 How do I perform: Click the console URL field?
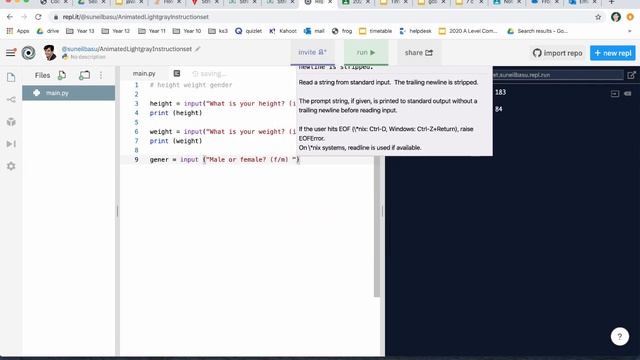[x=558, y=75]
